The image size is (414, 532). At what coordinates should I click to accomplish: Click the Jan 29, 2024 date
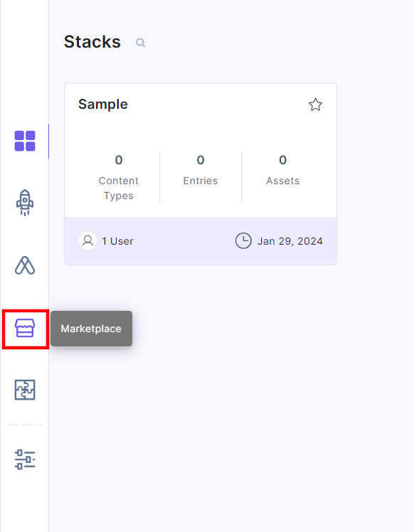click(290, 241)
